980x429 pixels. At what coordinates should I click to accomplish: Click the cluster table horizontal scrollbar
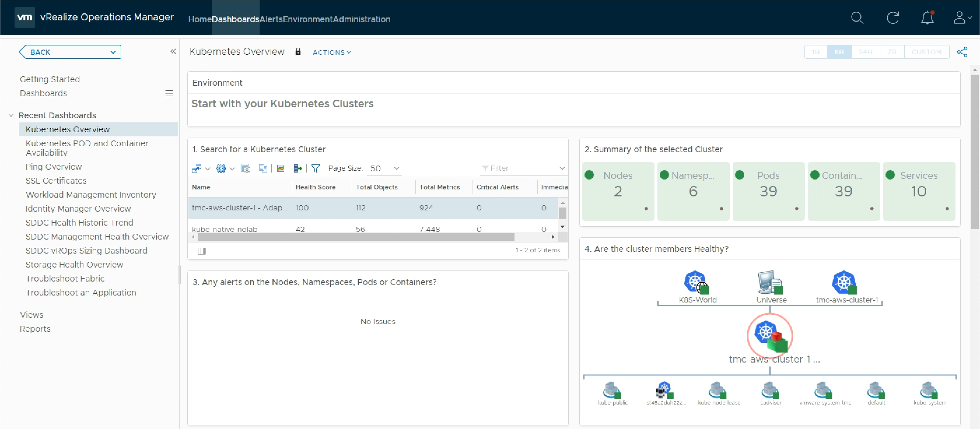[x=356, y=237]
